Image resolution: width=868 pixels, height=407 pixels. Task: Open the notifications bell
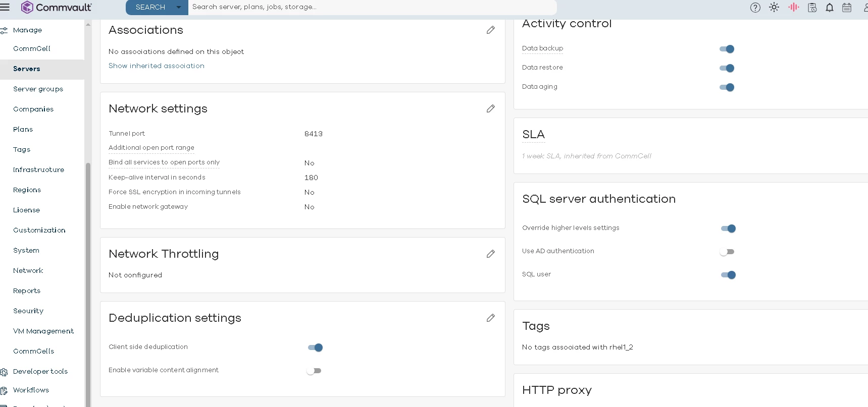[x=829, y=8]
